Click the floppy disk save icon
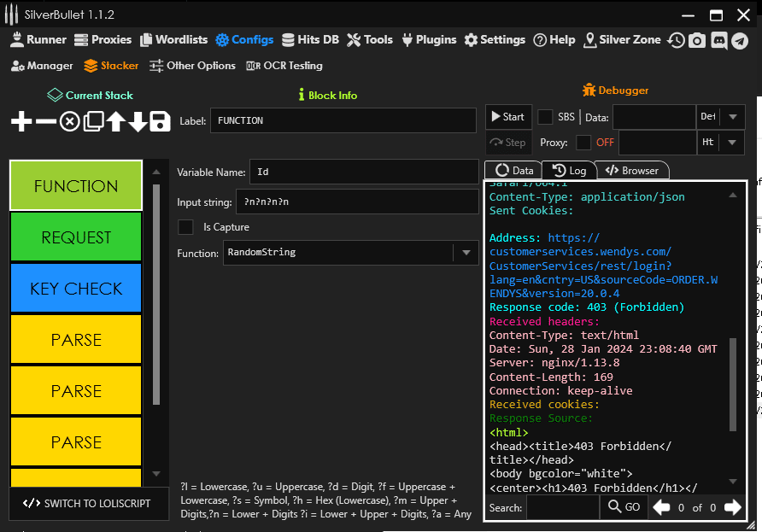 [x=160, y=122]
